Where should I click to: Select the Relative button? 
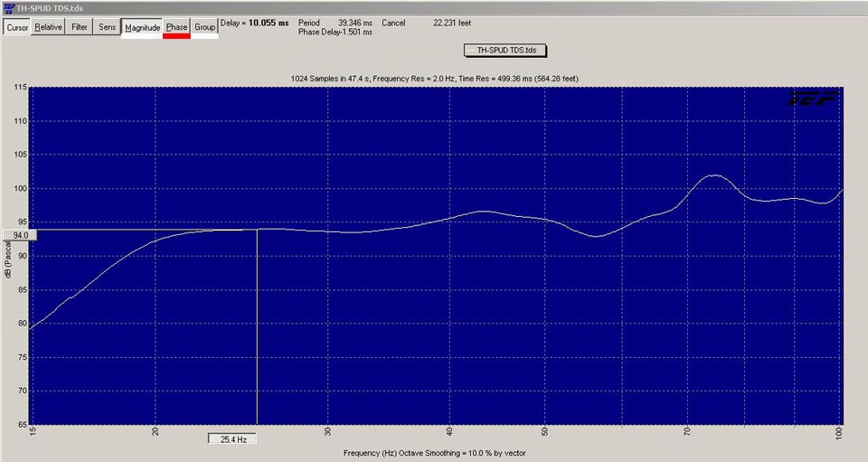pos(48,27)
